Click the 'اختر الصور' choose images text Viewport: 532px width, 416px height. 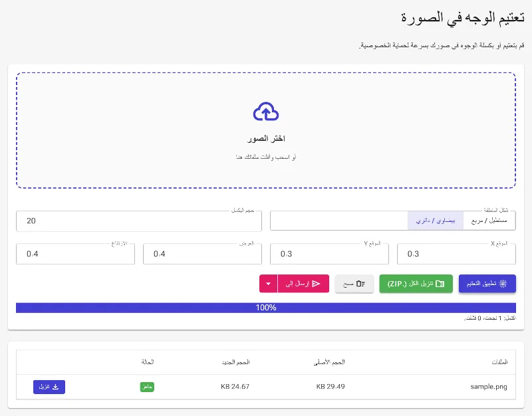tap(266, 139)
